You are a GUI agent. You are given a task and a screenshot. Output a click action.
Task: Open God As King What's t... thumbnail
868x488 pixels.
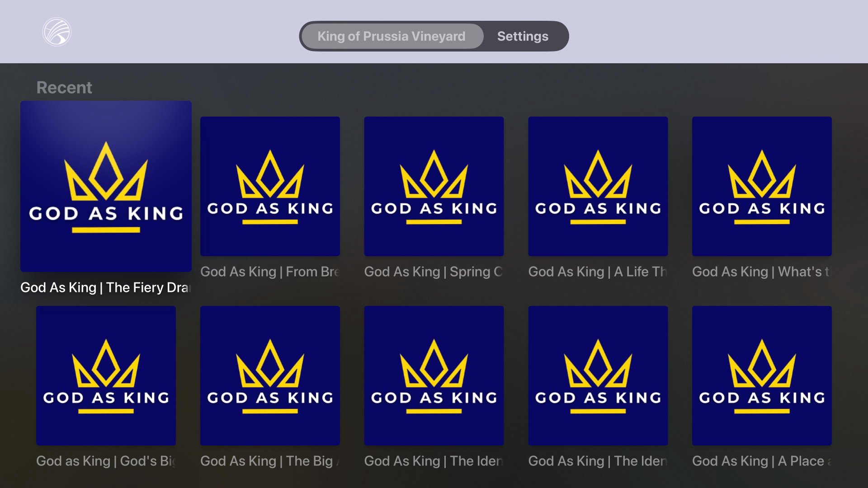762,186
